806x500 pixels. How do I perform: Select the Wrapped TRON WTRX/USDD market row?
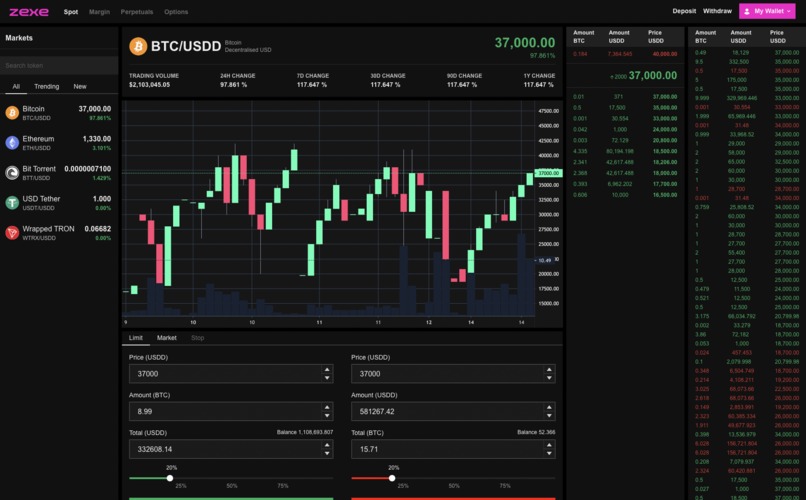point(59,233)
